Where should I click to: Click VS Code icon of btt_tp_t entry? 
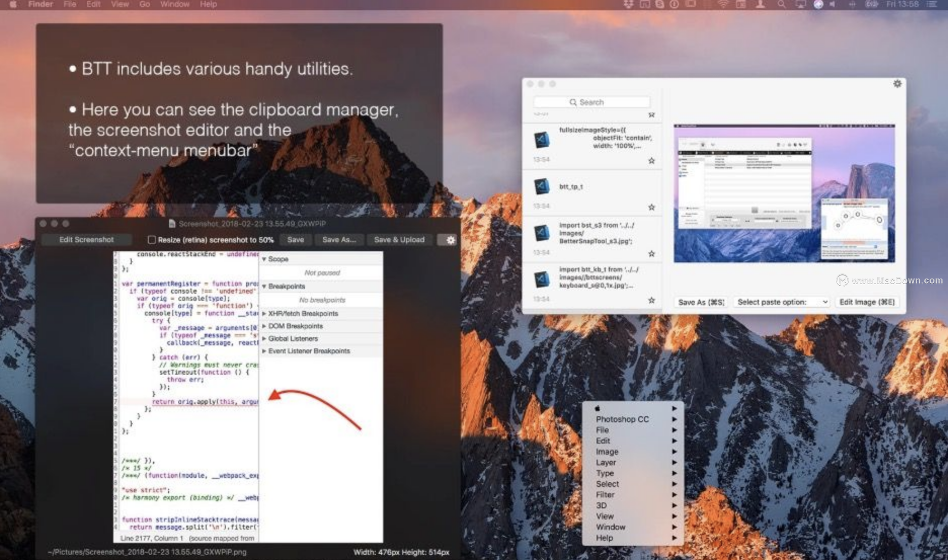542,186
